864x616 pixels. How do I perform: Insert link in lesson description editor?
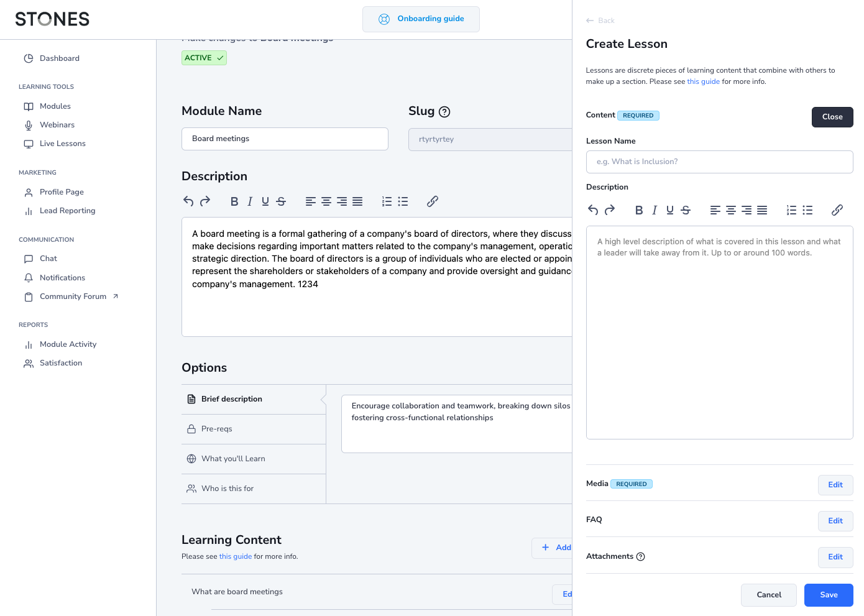[x=837, y=210]
